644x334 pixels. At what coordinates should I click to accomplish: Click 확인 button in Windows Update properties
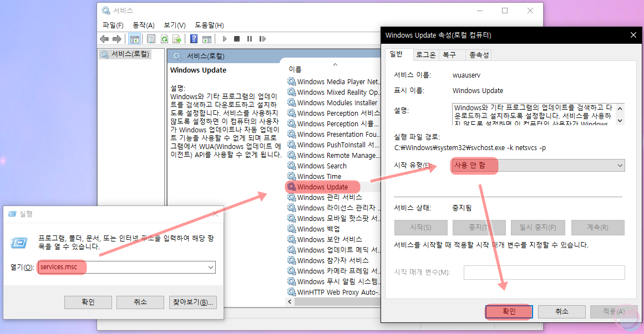(509, 311)
